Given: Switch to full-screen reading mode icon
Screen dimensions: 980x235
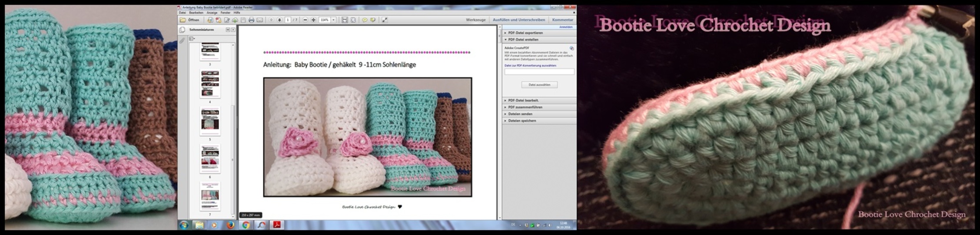Looking at the screenshot, I should point(385,20).
